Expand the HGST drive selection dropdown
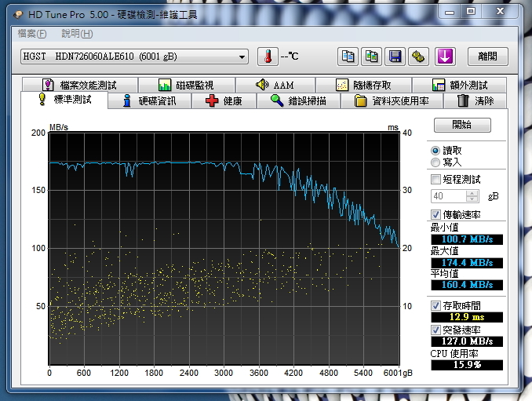The image size is (532, 401). pos(242,57)
